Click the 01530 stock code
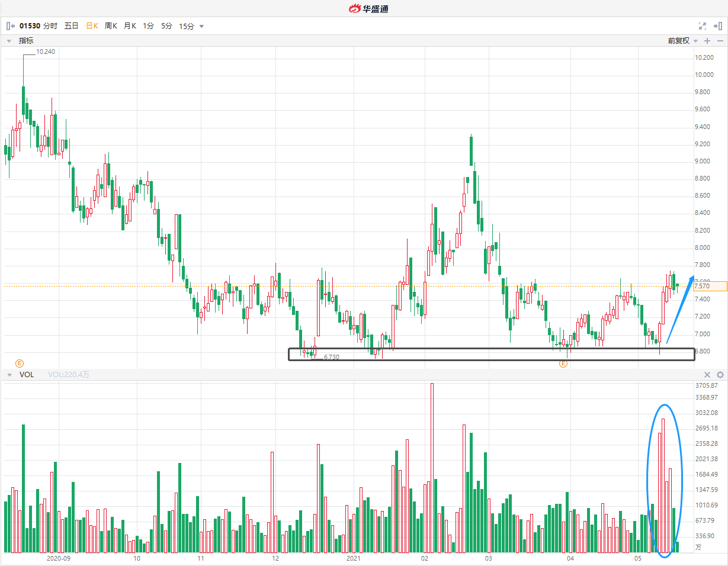The width and height of the screenshot is (728, 566). pos(30,26)
